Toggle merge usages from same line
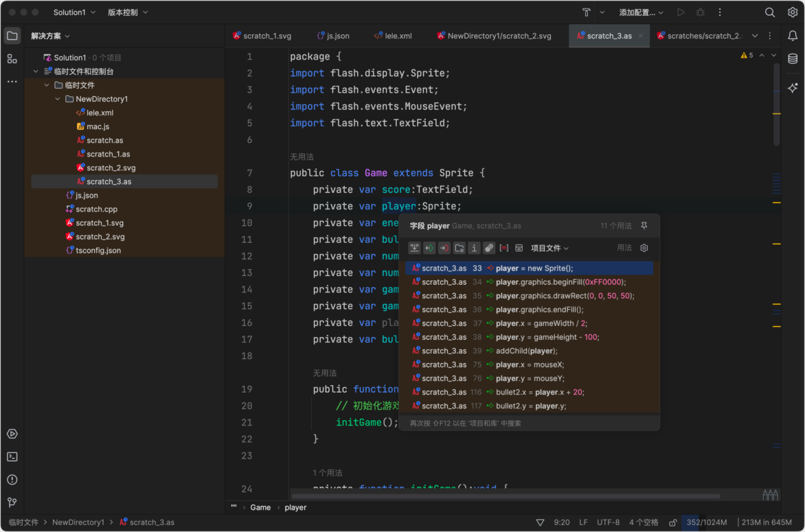The width and height of the screenshot is (805, 532). [414, 248]
